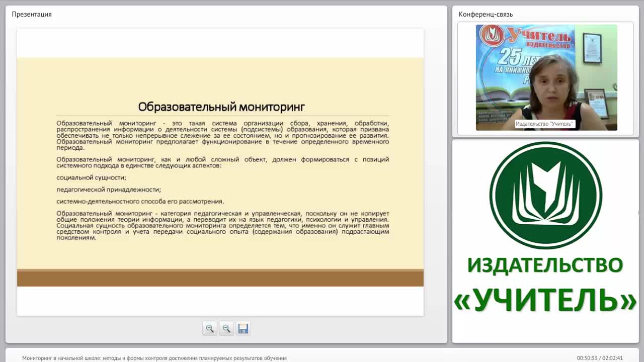Image resolution: width=644 pixels, height=362 pixels.
Task: Select the Конференц-связь panel title
Action: [x=486, y=14]
